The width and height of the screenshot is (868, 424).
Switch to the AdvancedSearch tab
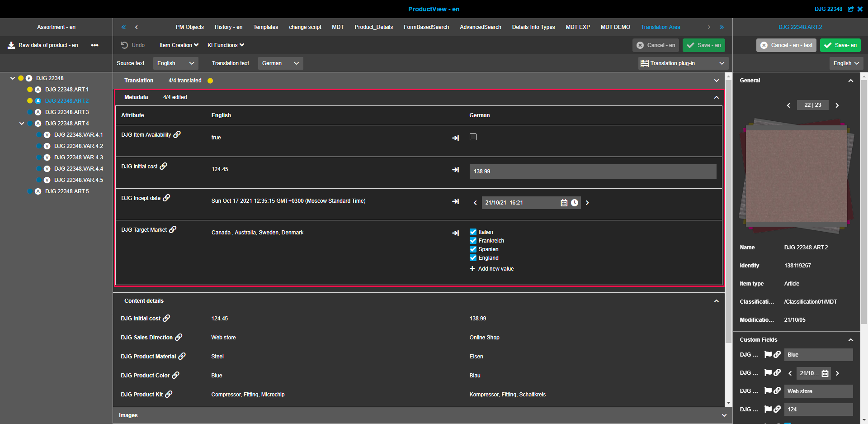pyautogui.click(x=480, y=27)
